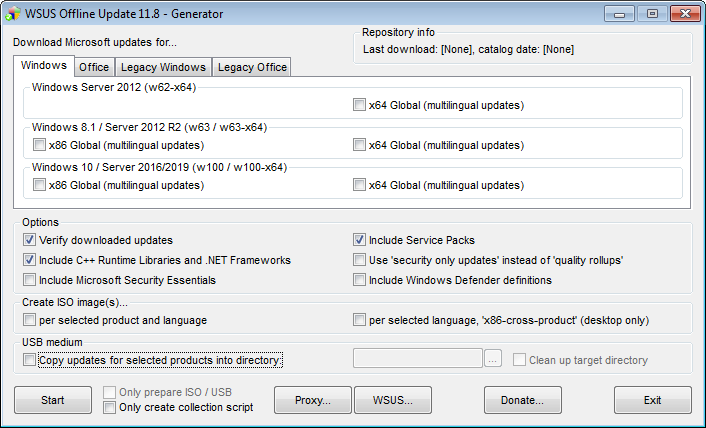The height and width of the screenshot is (428, 706).
Task: Enable x64 Global for Windows Server 2012
Action: [x=360, y=105]
